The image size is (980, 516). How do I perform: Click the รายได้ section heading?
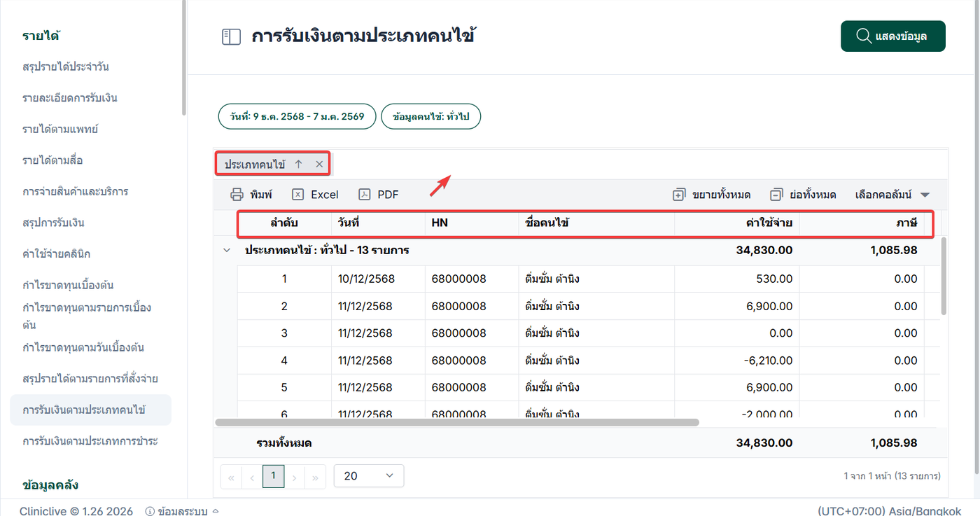click(41, 36)
